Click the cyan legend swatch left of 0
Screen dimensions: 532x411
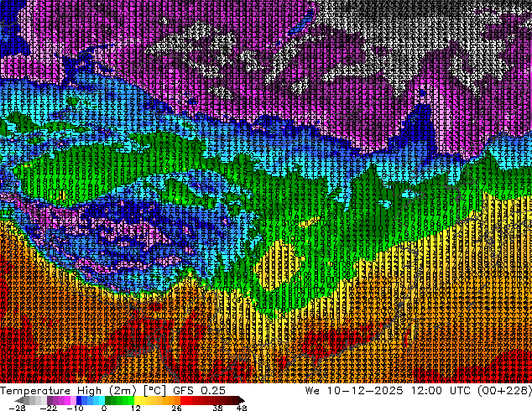(102, 400)
